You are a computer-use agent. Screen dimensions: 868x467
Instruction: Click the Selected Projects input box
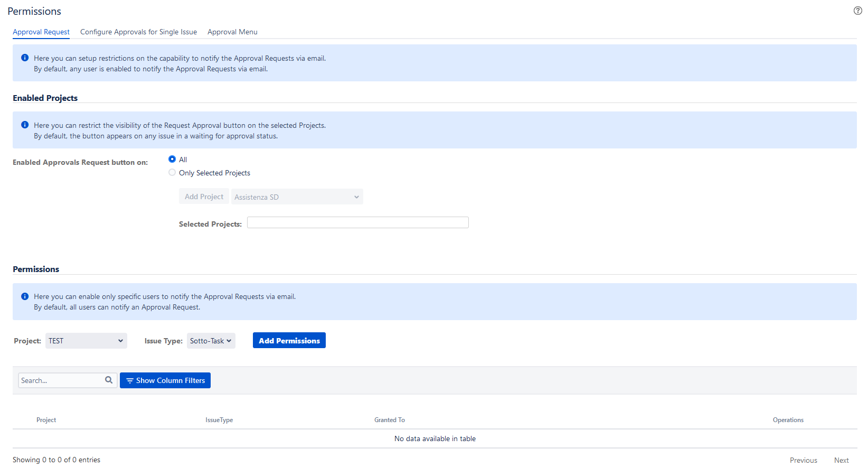click(357, 222)
